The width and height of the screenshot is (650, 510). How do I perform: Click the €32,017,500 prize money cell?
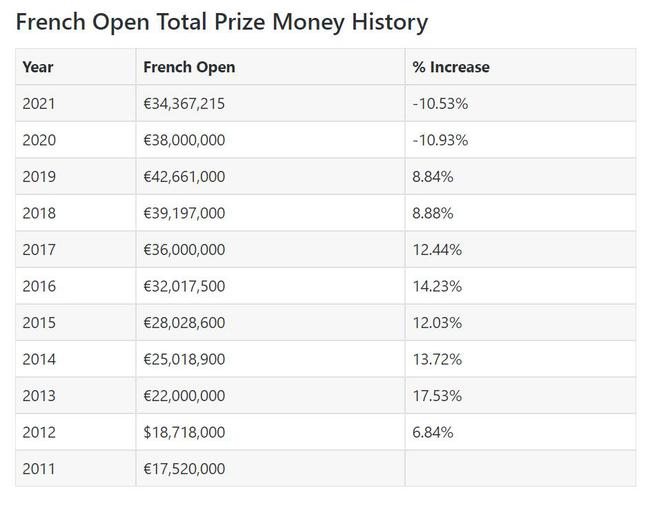pyautogui.click(x=184, y=286)
